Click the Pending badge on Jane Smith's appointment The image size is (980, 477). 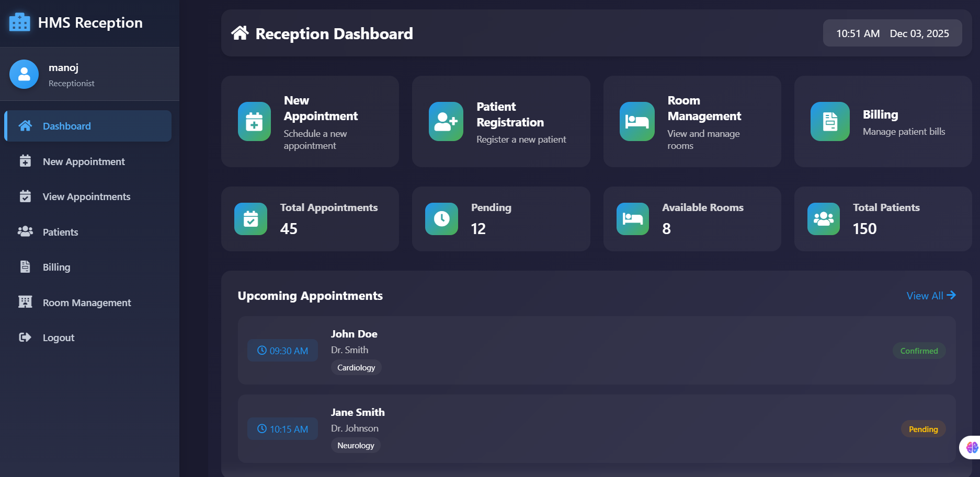click(x=923, y=429)
